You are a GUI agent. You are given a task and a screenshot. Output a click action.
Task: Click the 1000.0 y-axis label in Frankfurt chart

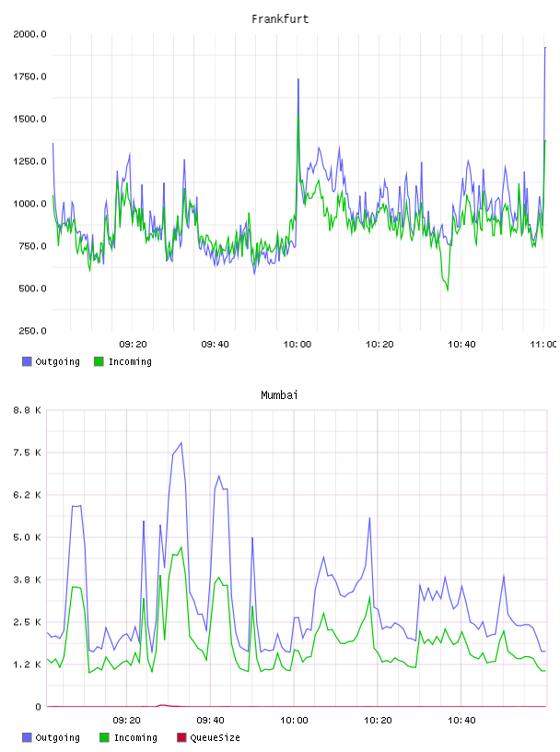coord(29,204)
